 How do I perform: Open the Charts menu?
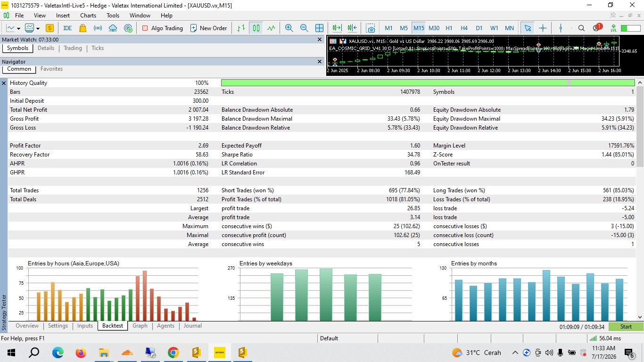tap(88, 16)
